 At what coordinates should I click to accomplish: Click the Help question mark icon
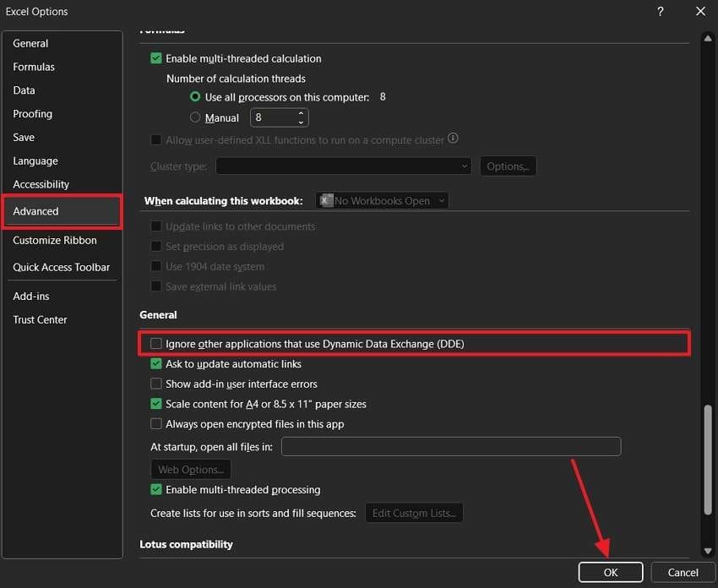click(x=660, y=12)
